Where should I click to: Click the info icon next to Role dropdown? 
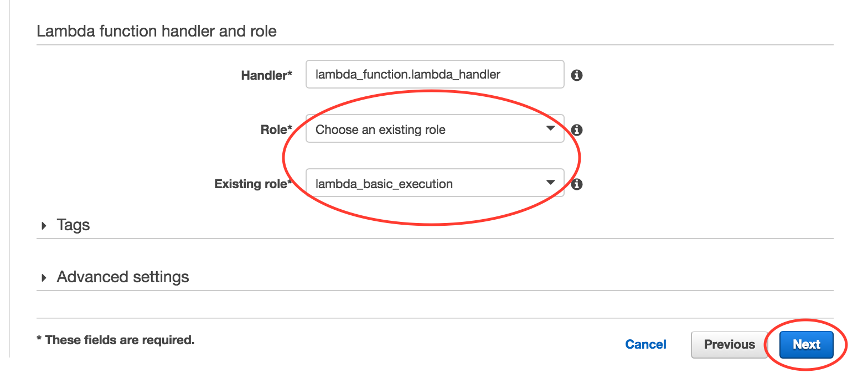pyautogui.click(x=576, y=130)
